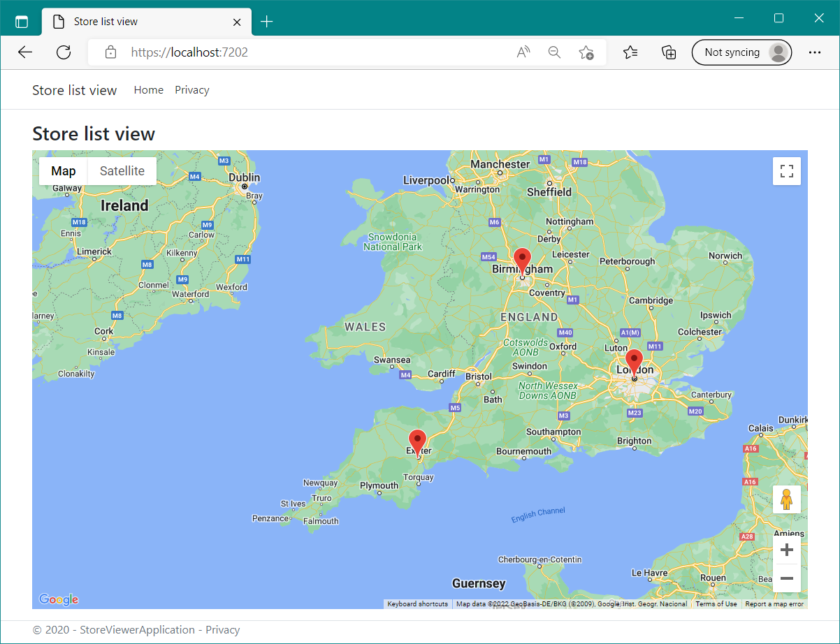Zoom out the map with minus button
Image resolution: width=840 pixels, height=644 pixels.
pyautogui.click(x=787, y=578)
